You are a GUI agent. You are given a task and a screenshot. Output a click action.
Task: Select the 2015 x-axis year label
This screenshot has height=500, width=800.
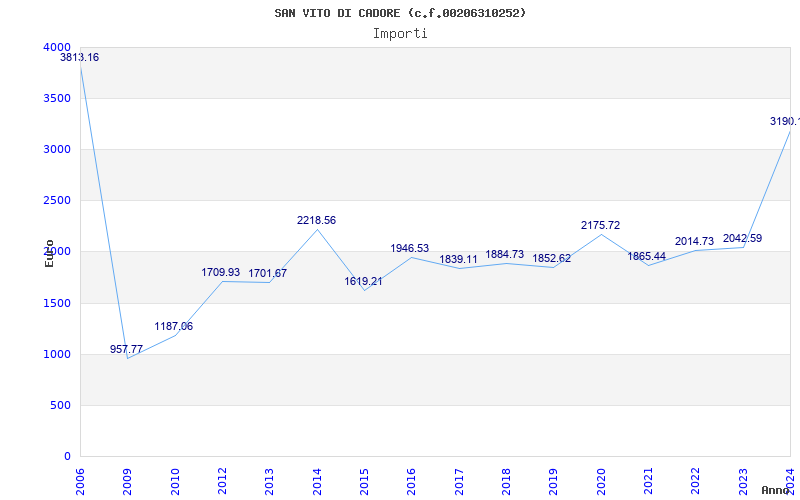[364, 482]
